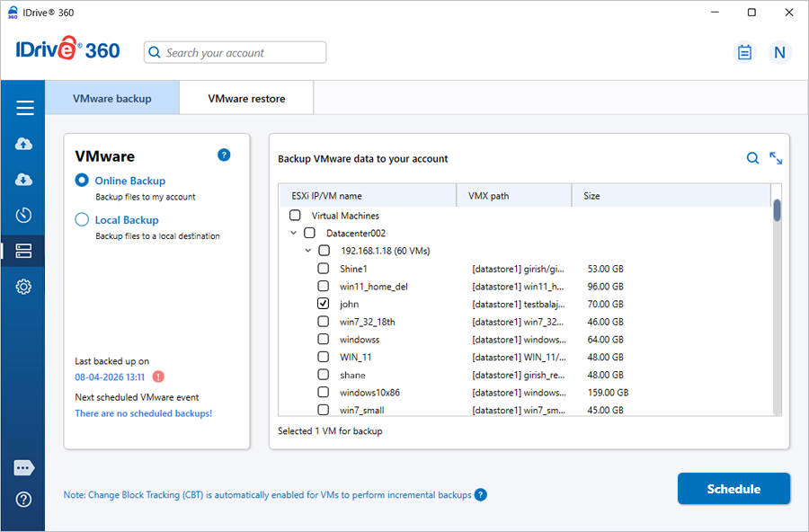Image resolution: width=809 pixels, height=532 pixels.
Task: Check the win7_small VM checkbox
Action: [323, 410]
